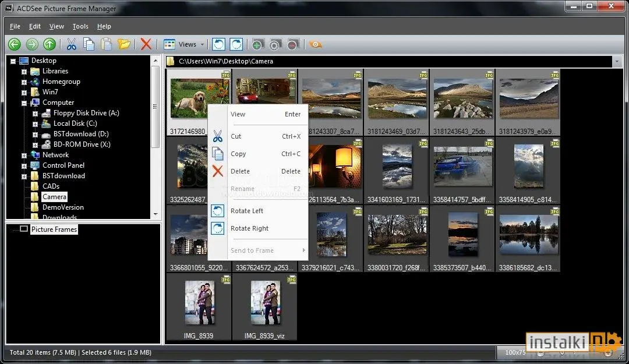
Task: Click the Cut scissors toolbar icon
Action: pos(72,44)
